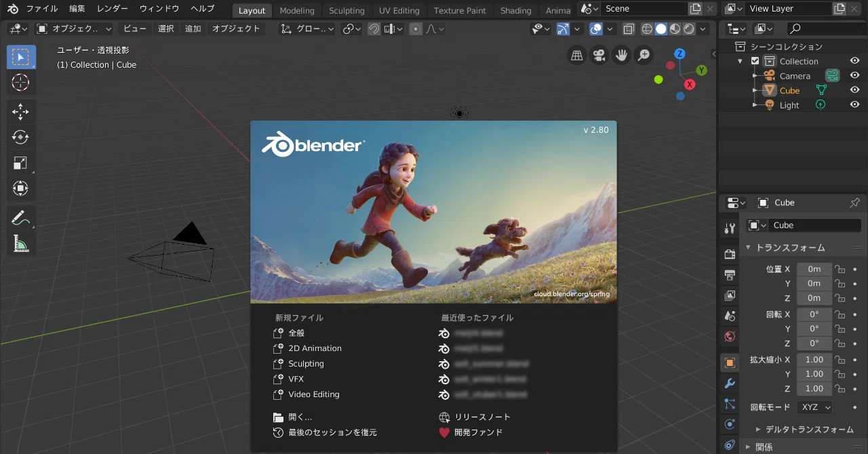This screenshot has width=868, height=454.
Task: Open レンダー menu
Action: 113,9
